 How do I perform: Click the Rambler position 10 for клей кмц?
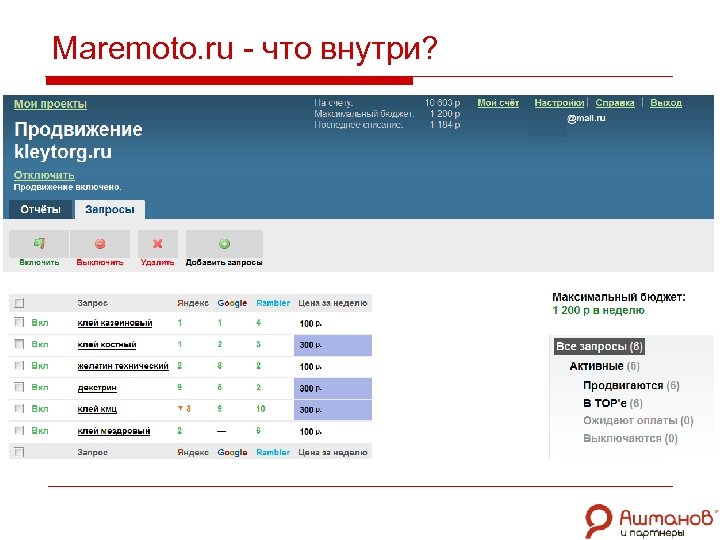point(261,409)
